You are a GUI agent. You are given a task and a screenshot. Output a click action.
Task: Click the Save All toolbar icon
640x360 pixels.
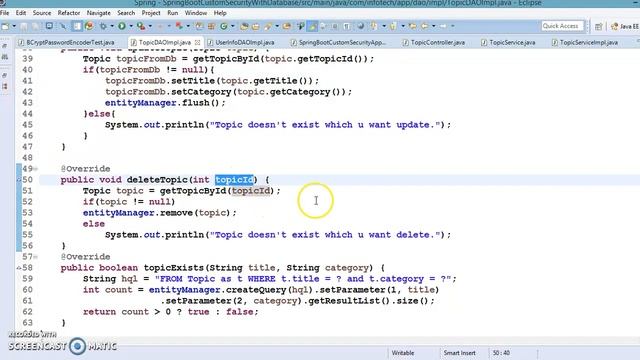click(x=35, y=27)
